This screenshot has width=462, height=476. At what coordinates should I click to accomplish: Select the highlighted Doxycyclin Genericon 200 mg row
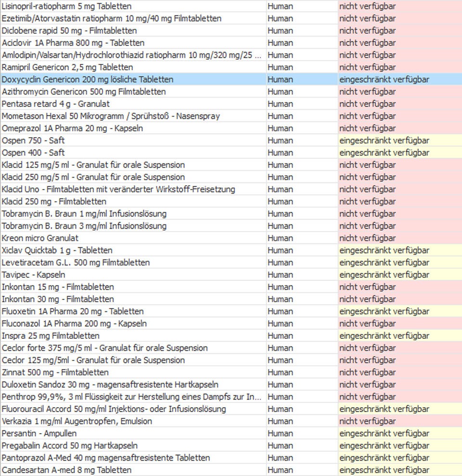click(88, 79)
